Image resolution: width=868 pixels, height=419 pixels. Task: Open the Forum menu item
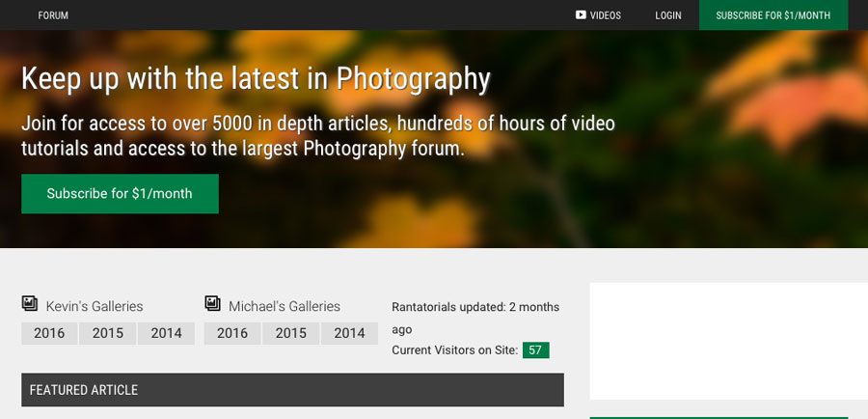coord(53,15)
